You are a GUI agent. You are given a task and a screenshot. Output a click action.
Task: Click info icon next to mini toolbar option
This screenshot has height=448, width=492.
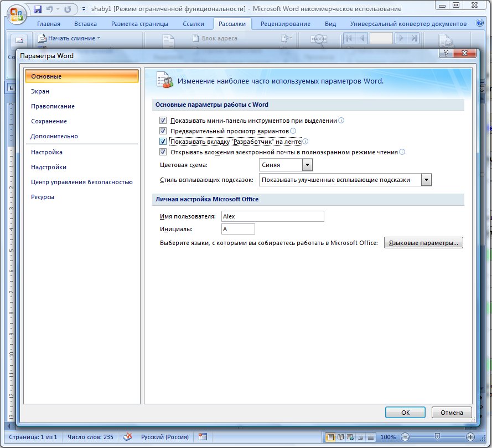(341, 121)
